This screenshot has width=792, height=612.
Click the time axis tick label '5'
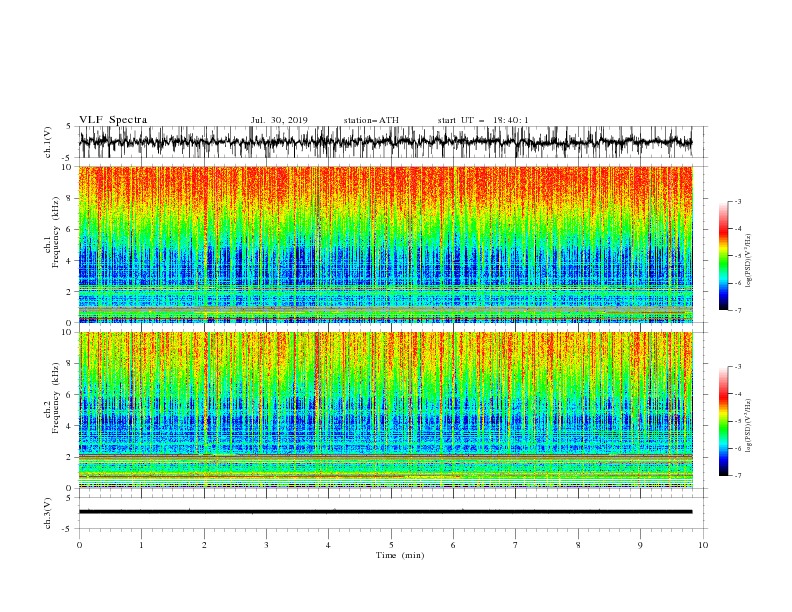[x=391, y=545]
